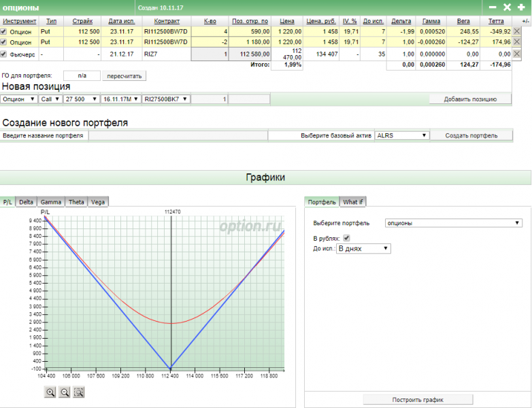This screenshot has width=532, height=408.
Task: Remove the futures RIZ7 position row
Action: [517, 54]
